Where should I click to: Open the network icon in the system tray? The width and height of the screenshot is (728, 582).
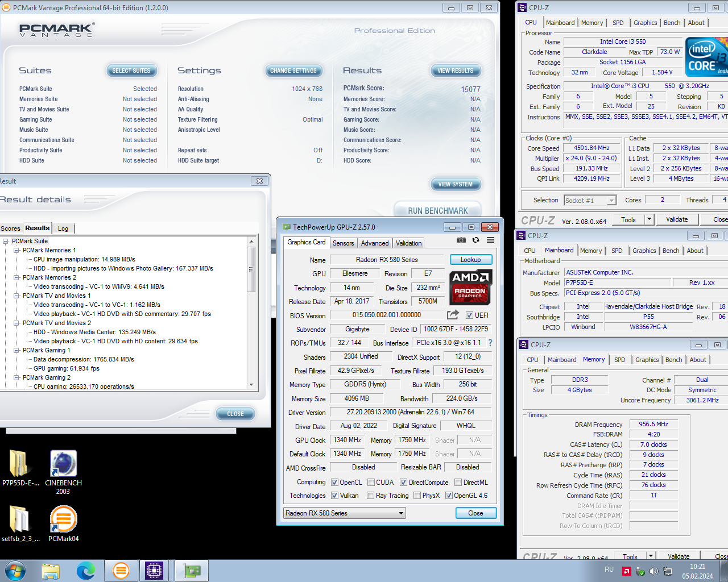click(x=668, y=571)
